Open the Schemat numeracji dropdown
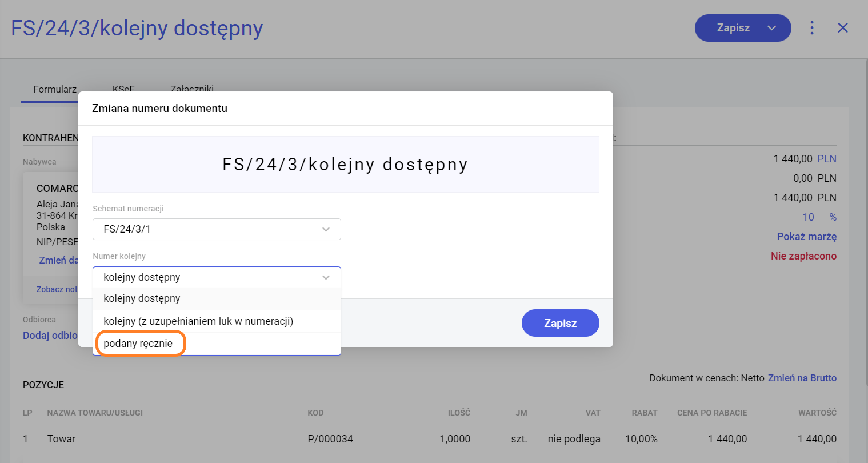 click(217, 229)
